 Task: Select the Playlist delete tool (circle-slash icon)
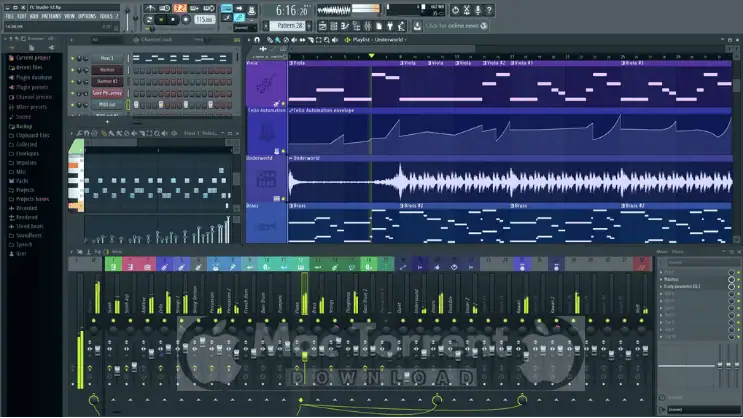286,40
